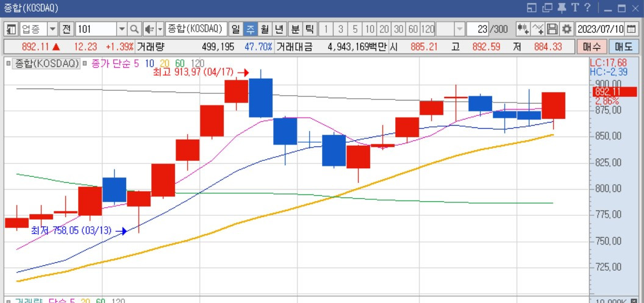
Task: Select the 종가 단순 moving average label
Action: (x=110, y=63)
